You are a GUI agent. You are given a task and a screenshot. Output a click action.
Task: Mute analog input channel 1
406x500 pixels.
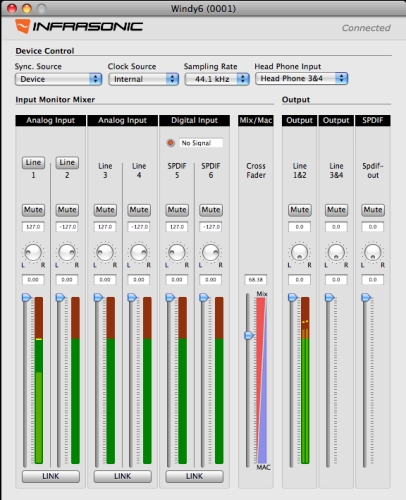pos(33,210)
